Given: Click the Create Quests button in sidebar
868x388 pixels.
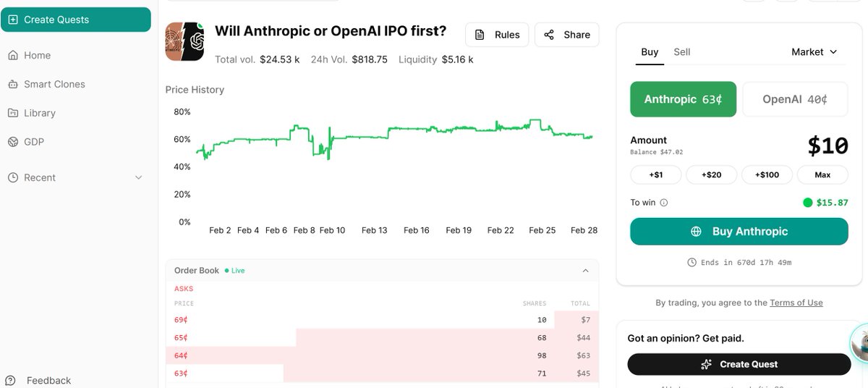Looking at the screenshot, I should pyautogui.click(x=75, y=20).
